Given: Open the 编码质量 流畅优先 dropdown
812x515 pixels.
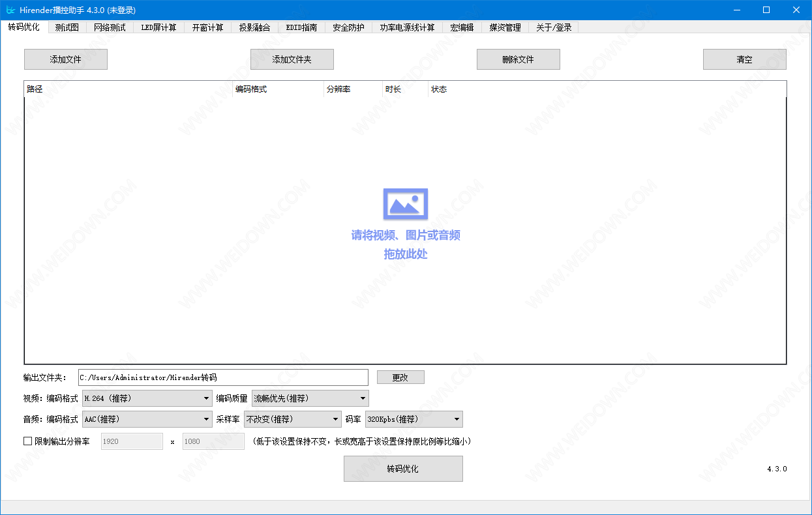Looking at the screenshot, I should [x=310, y=398].
